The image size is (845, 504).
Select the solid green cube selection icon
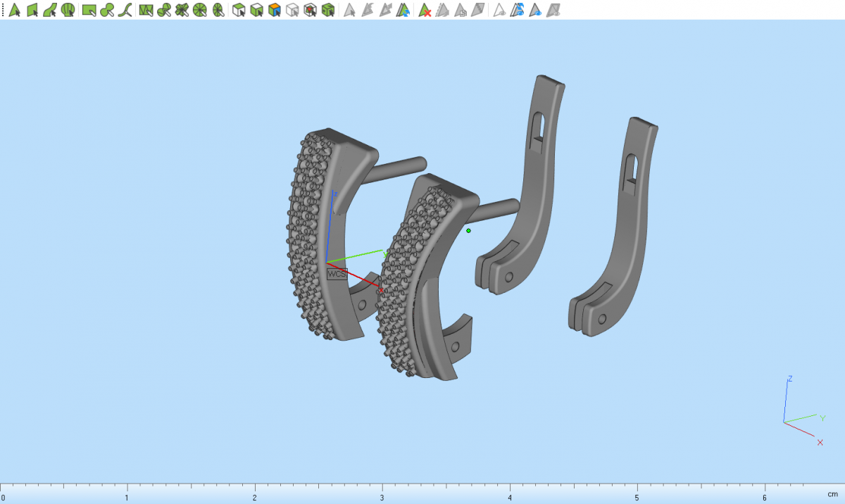[327, 10]
